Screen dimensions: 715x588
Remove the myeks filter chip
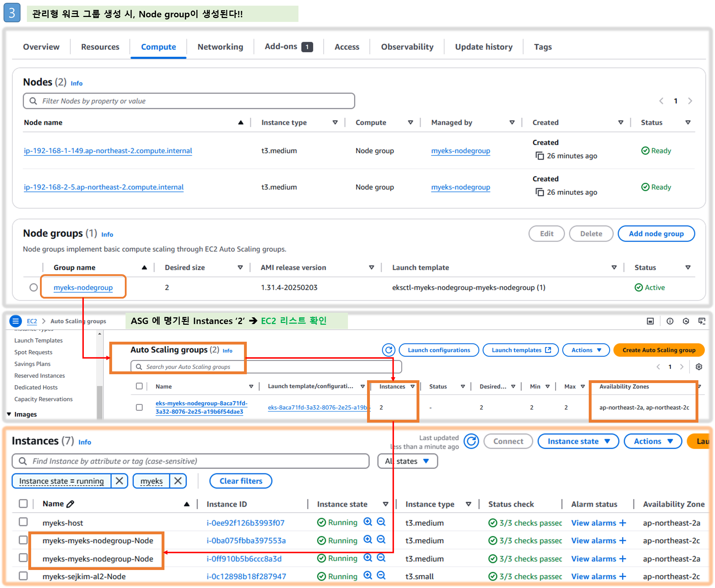178,481
